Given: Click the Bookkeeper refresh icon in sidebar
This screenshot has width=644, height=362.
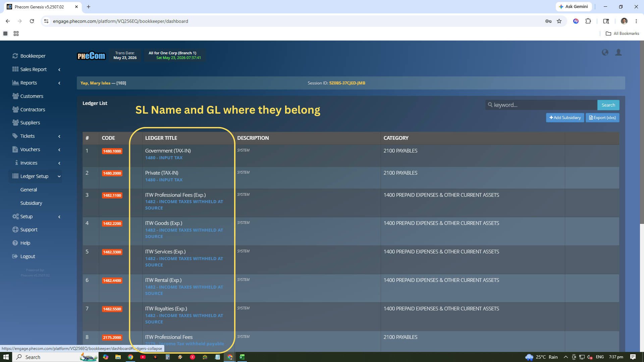Looking at the screenshot, I should [x=15, y=56].
